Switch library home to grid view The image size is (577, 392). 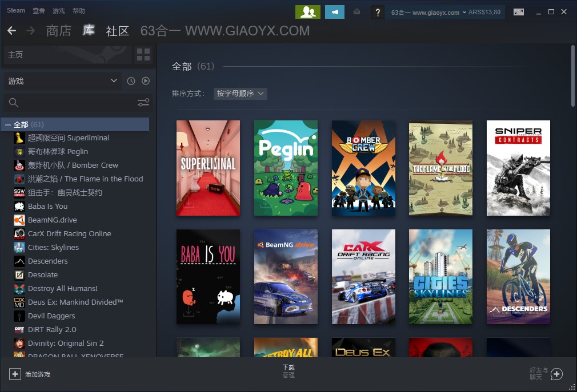coord(143,55)
